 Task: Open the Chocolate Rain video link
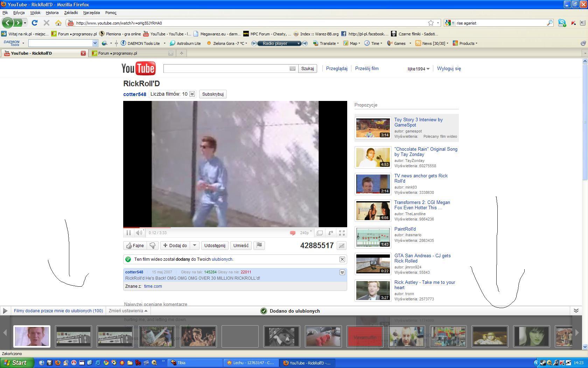click(x=426, y=152)
